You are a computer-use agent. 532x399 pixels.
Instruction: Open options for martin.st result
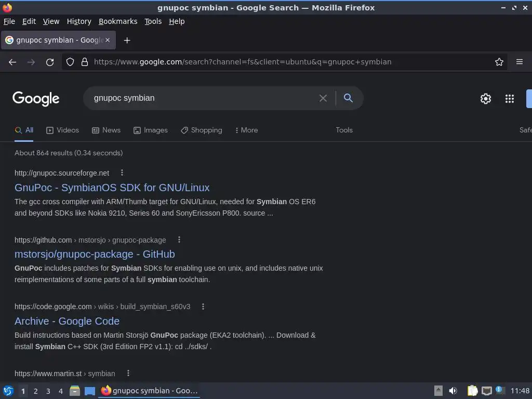pos(128,373)
